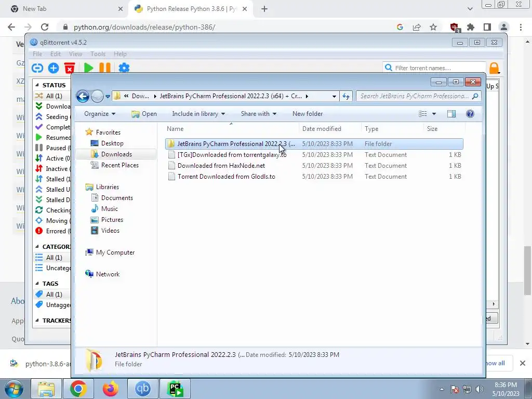Toggle Explorer preview pane icon
This screenshot has width=532, height=399.
click(451, 114)
